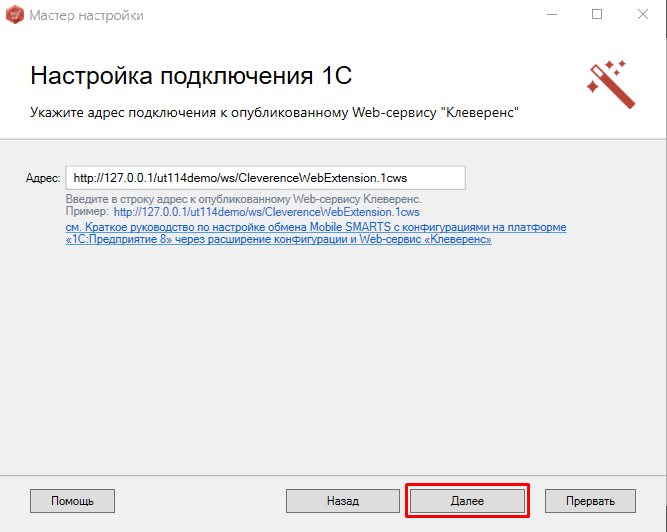Focus the Адрес input field
The width and height of the screenshot is (667, 532).
pyautogui.click(x=265, y=178)
